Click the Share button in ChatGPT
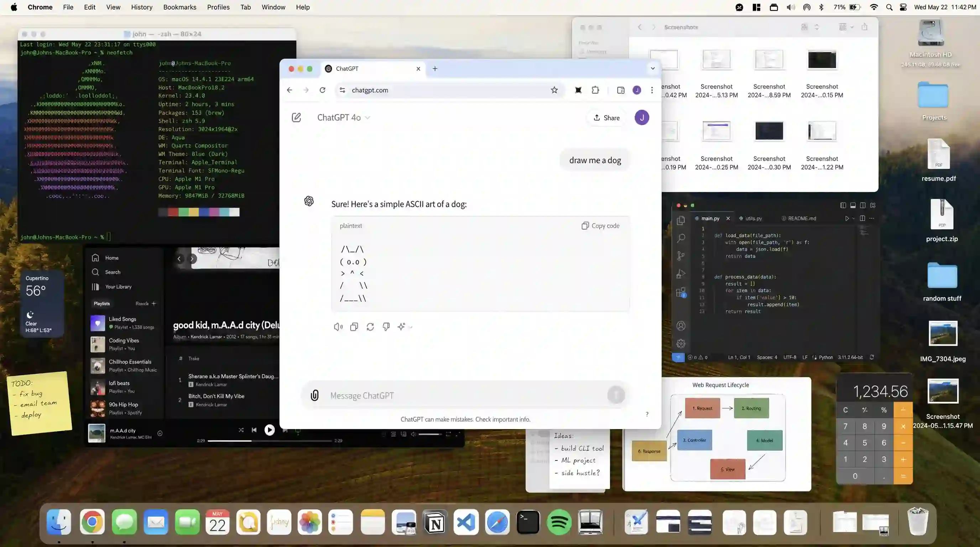This screenshot has width=980, height=547. 606,118
